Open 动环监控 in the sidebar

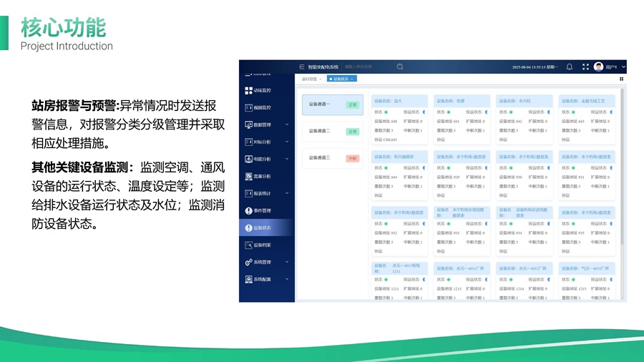click(262, 90)
